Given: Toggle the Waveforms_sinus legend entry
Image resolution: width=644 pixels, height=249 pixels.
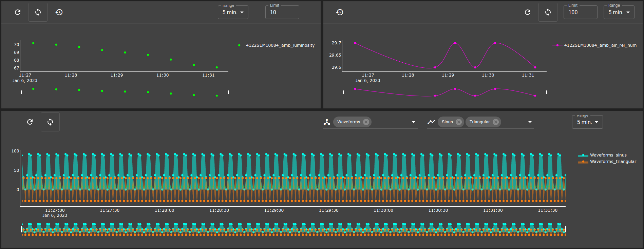Looking at the screenshot, I should tap(603, 155).
